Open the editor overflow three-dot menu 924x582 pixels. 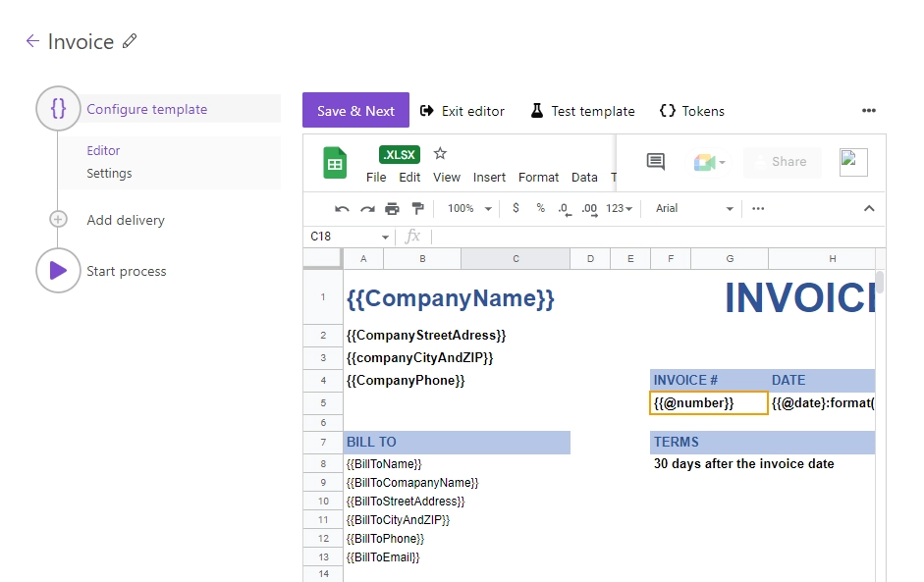[869, 111]
